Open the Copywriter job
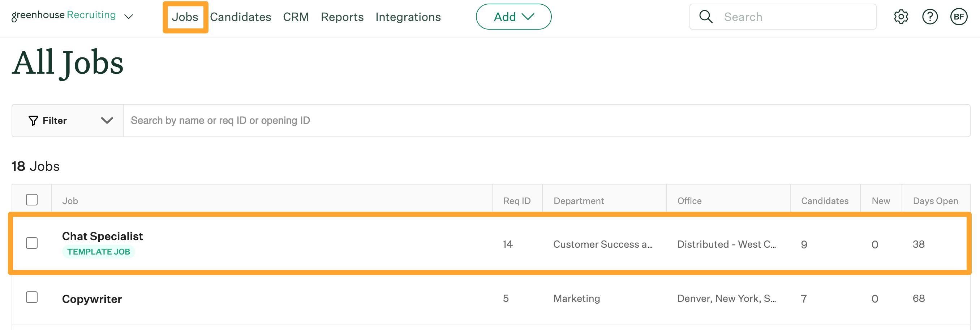The height and width of the screenshot is (330, 980). tap(92, 299)
